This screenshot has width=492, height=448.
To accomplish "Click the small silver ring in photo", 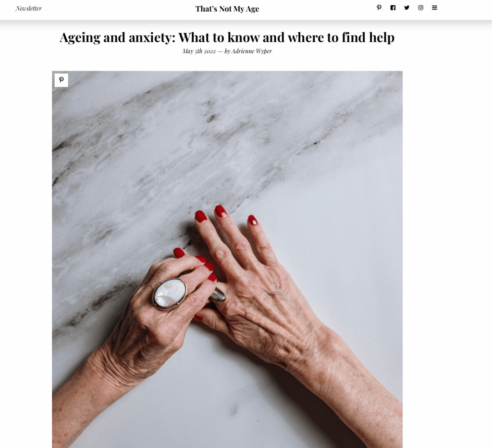I will pos(218,295).
